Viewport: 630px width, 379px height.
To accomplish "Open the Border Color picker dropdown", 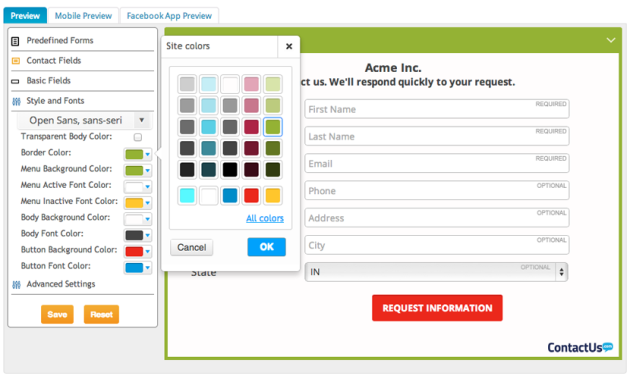I will tap(138, 154).
